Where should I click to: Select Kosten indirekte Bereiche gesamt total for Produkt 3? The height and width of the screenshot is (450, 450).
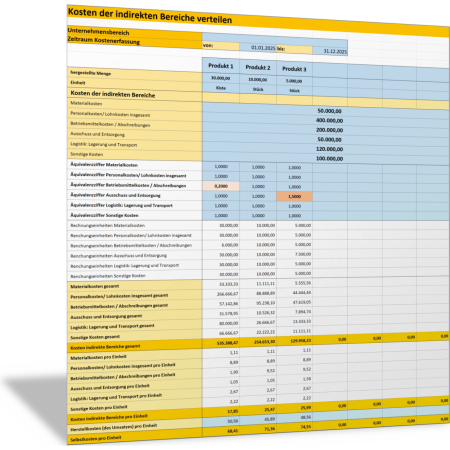point(294,340)
